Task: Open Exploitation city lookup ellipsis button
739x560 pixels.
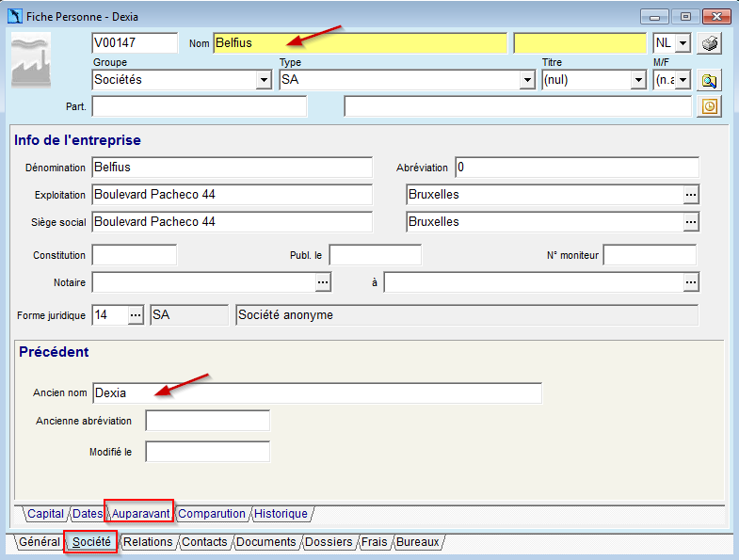Action: coord(691,195)
